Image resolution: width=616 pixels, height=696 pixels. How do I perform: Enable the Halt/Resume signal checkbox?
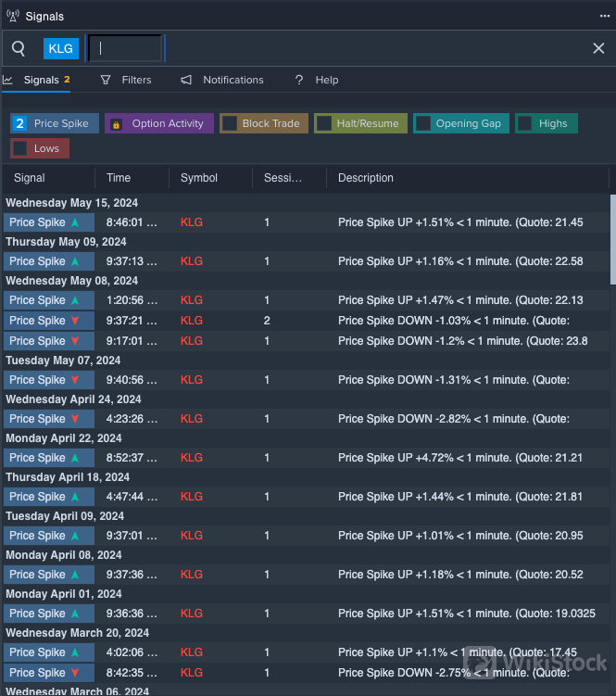[x=324, y=123]
